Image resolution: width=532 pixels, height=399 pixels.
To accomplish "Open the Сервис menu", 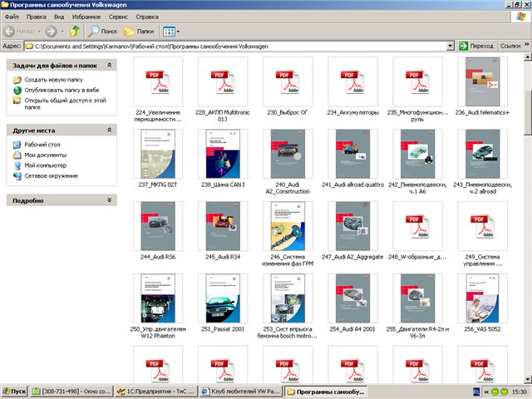I will pyautogui.click(x=118, y=17).
